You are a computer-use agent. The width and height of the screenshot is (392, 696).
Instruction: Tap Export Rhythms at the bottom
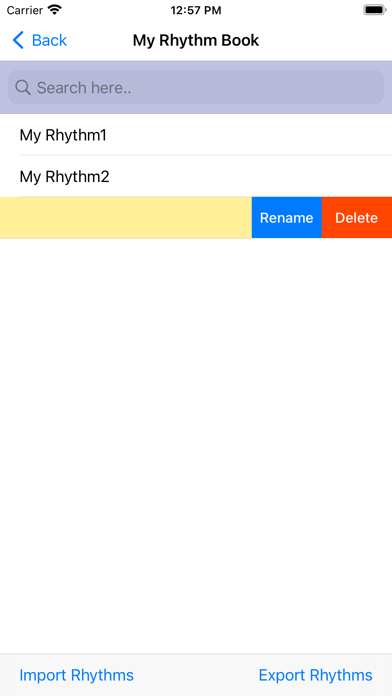(x=316, y=675)
